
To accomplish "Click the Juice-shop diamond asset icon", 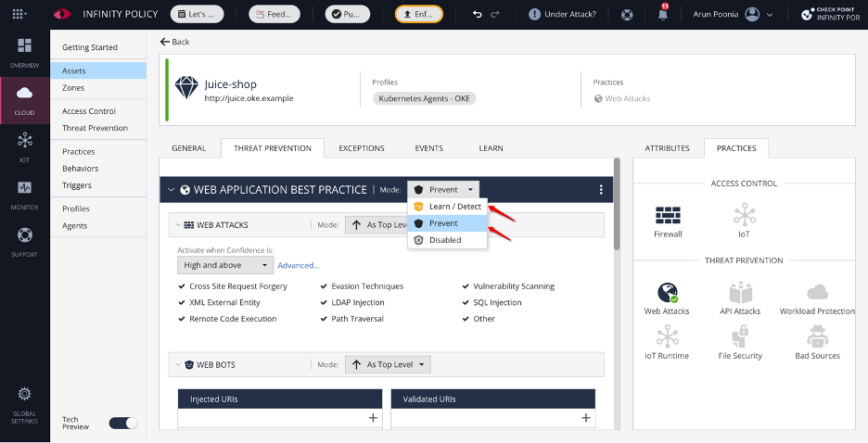I will pyautogui.click(x=186, y=87).
